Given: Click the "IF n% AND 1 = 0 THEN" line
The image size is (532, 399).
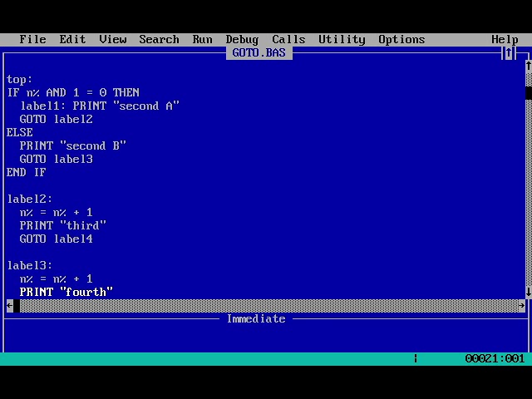Looking at the screenshot, I should coord(73,92).
